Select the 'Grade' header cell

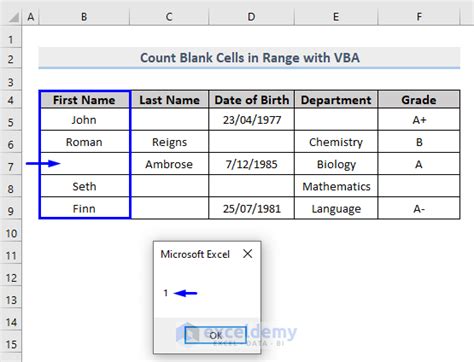click(419, 100)
